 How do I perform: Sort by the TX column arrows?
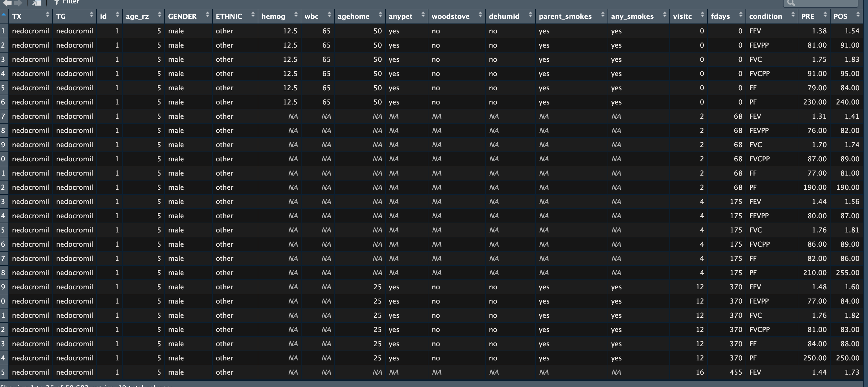pos(48,15)
